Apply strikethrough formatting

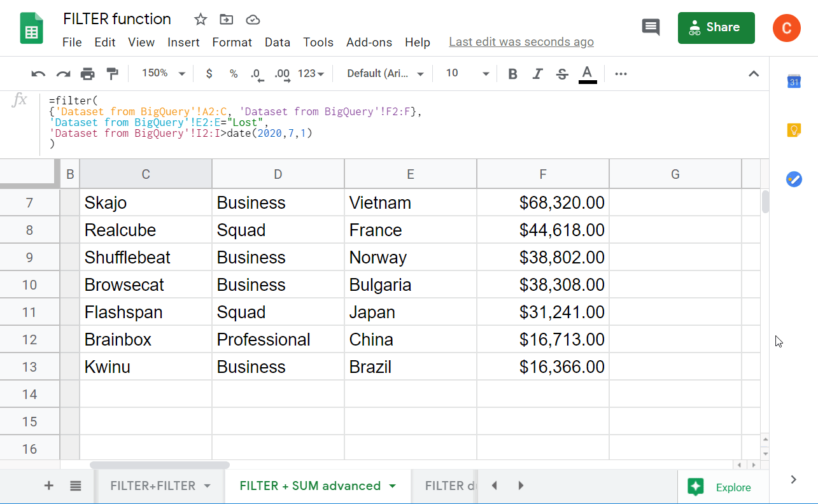tap(561, 73)
